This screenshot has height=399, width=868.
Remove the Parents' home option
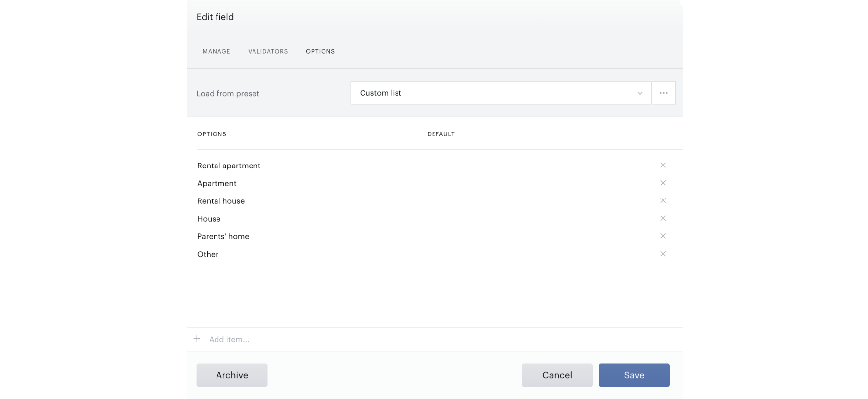click(663, 236)
